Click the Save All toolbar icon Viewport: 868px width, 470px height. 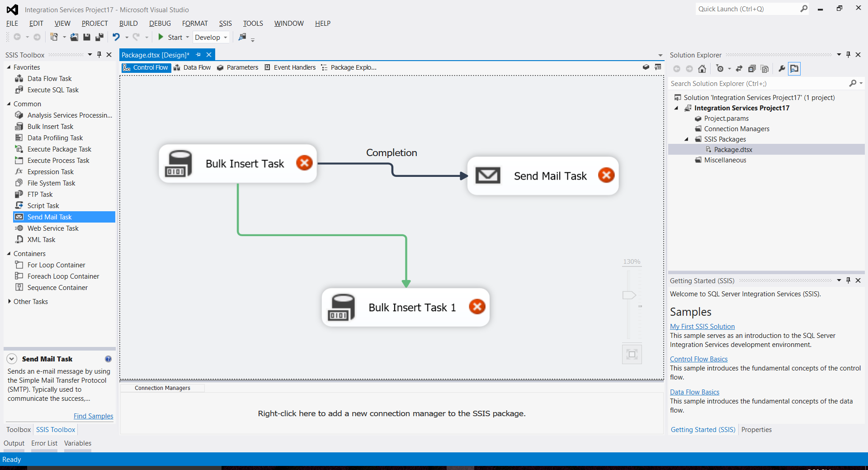point(99,37)
